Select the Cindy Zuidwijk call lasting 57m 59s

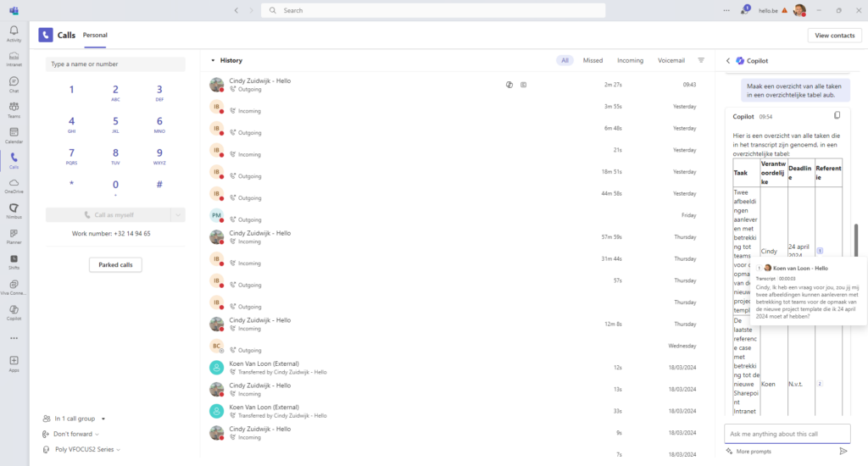[458, 237]
